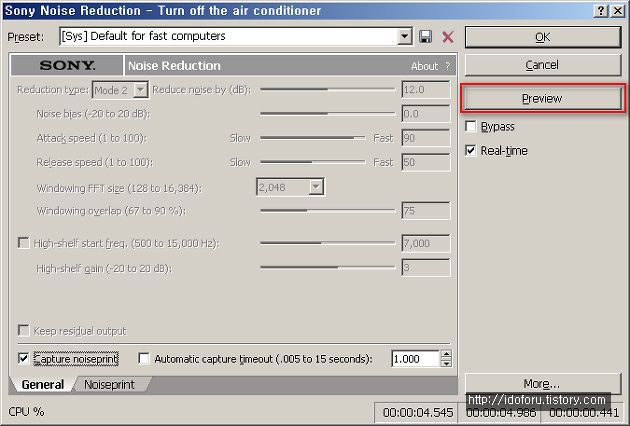Click the capture timeout field showing 1.000
Viewport: 630px width, 426px height.
point(416,358)
